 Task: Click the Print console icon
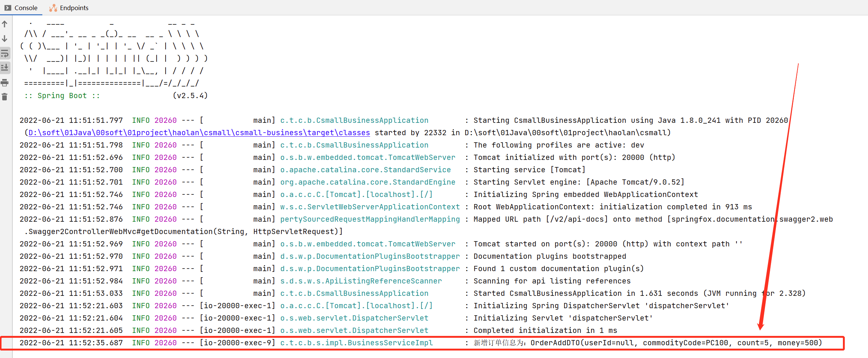coord(5,82)
